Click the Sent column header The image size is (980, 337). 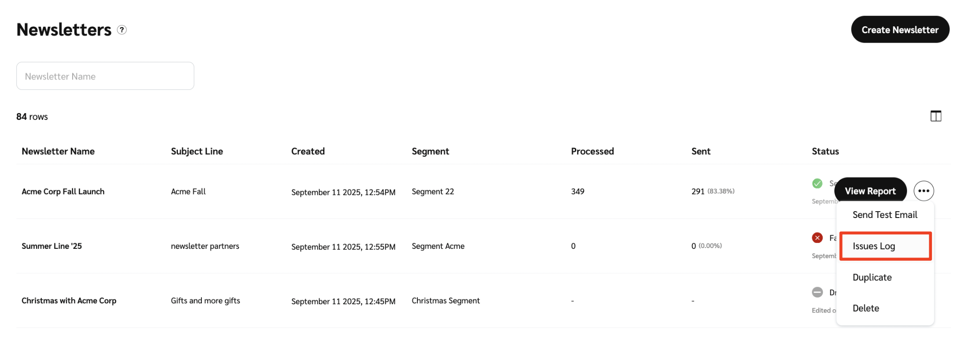pos(701,151)
